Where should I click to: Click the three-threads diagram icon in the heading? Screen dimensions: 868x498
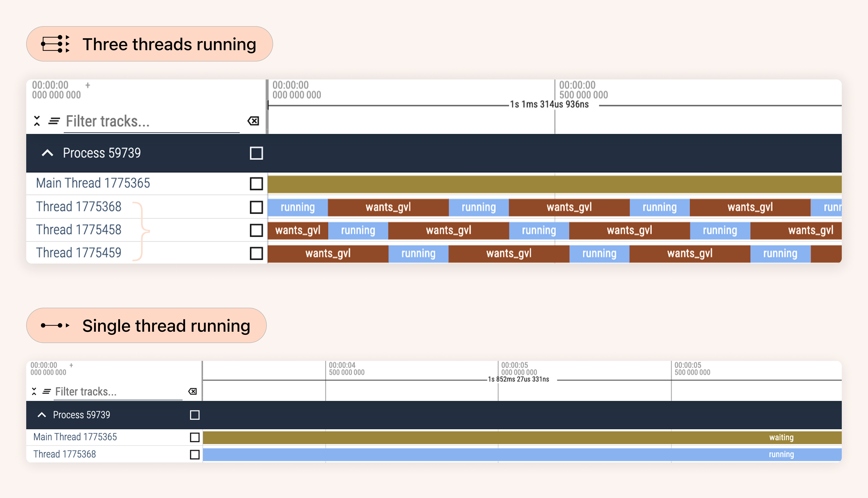[55, 44]
